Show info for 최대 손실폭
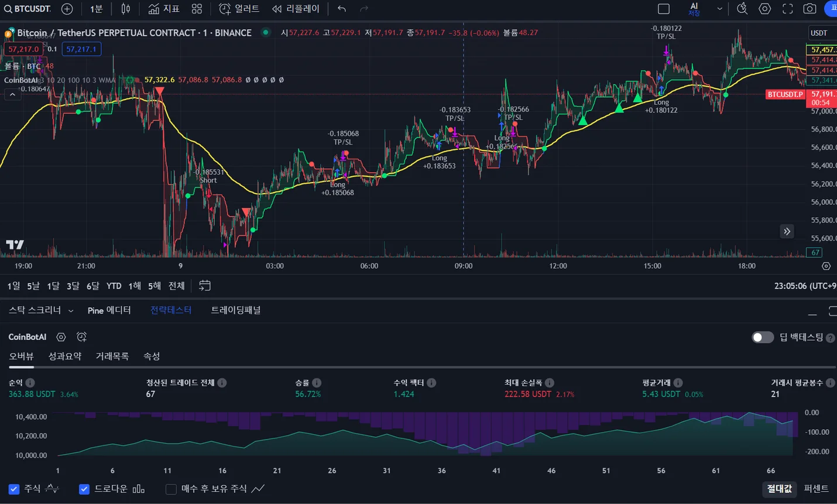The width and height of the screenshot is (837, 504). [x=549, y=383]
